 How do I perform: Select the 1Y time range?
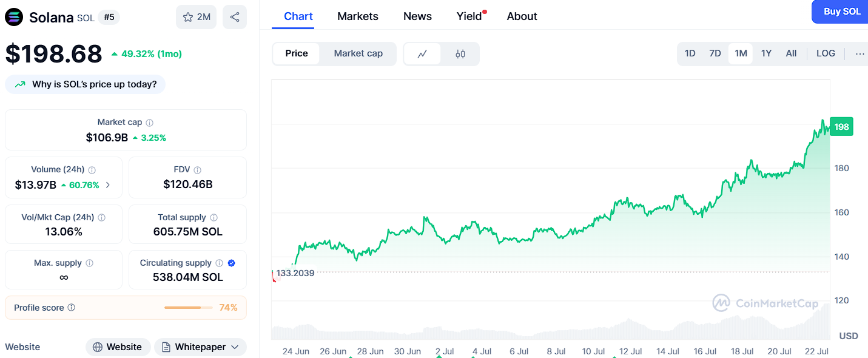click(x=766, y=53)
